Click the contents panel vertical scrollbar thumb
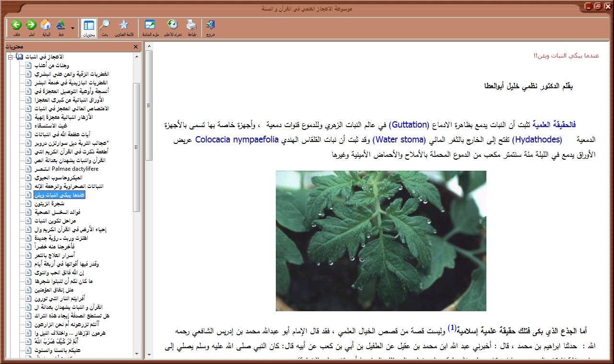Viewport: 614px width, 364px height. (x=137, y=146)
